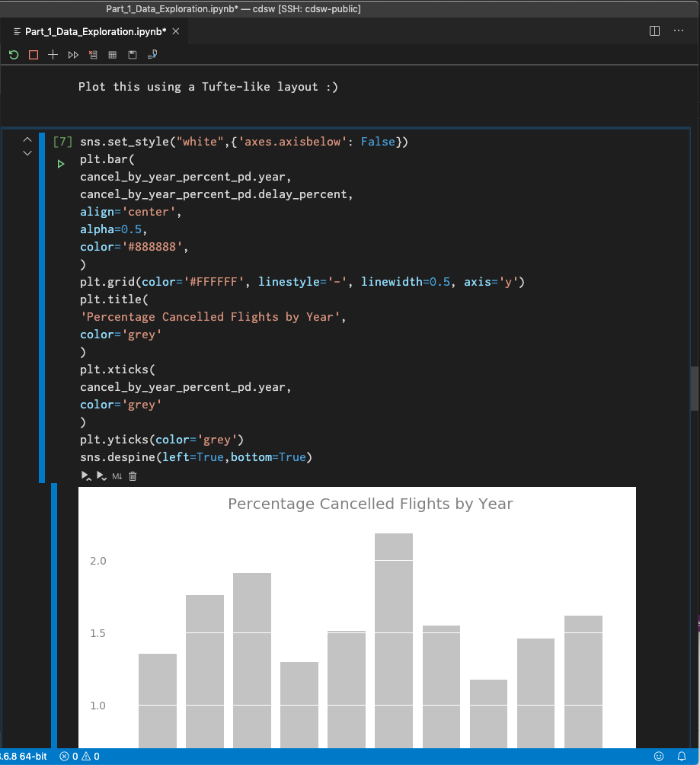Convert cell to Markdown with M icon

click(x=116, y=475)
